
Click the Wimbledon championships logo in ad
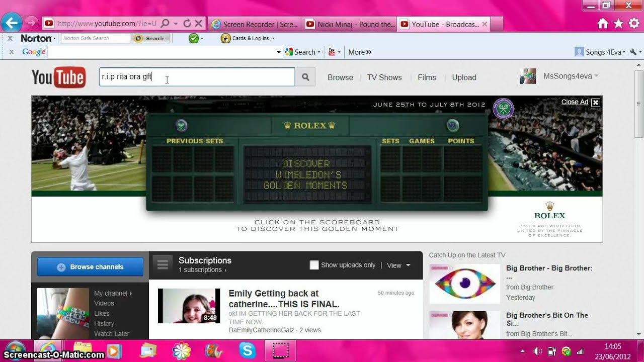coord(503,109)
